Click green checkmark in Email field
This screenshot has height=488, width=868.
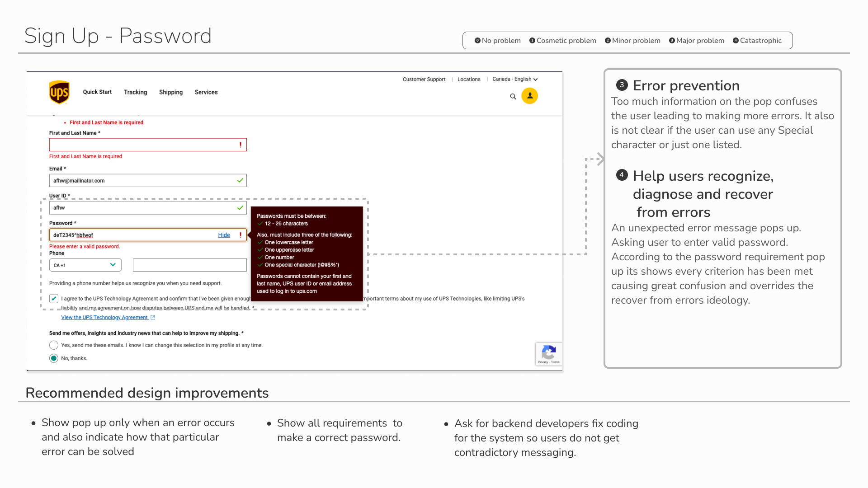240,181
